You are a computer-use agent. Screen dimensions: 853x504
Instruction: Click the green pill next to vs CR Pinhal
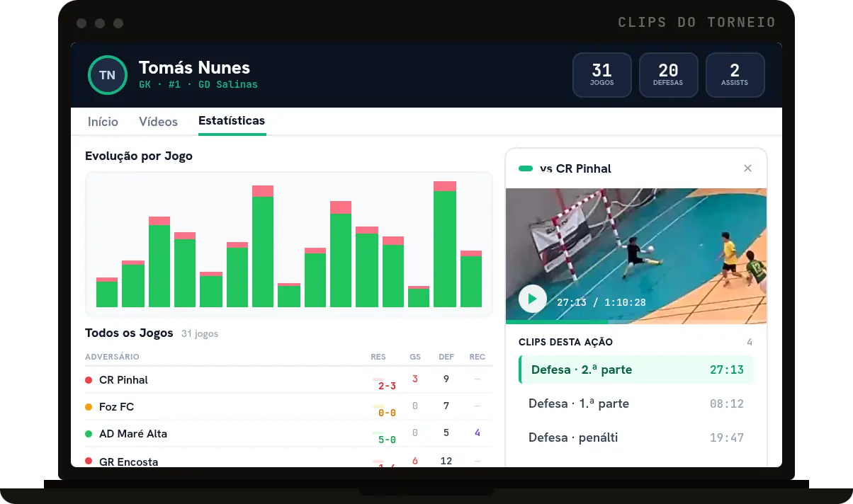click(526, 168)
